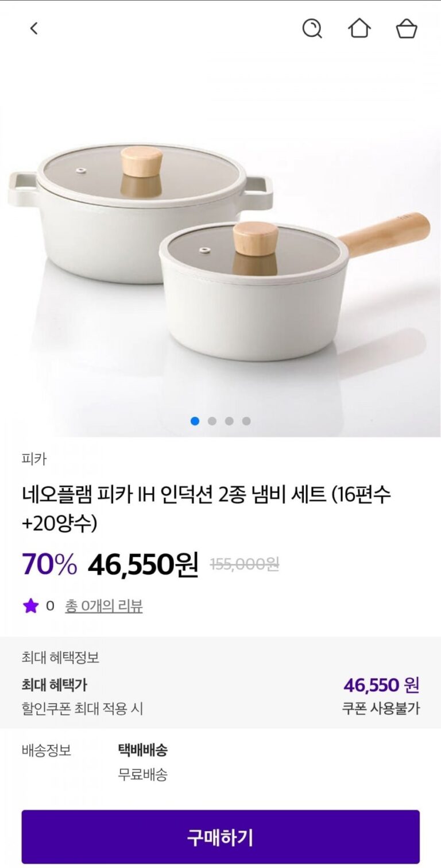
Task: Tap the 70% discount rate
Action: tap(49, 564)
